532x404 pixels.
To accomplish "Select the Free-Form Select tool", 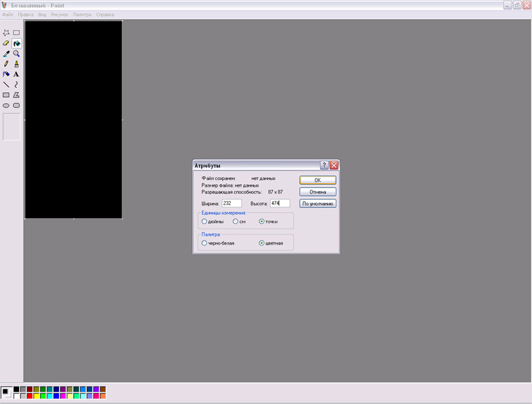I will 6,33.
